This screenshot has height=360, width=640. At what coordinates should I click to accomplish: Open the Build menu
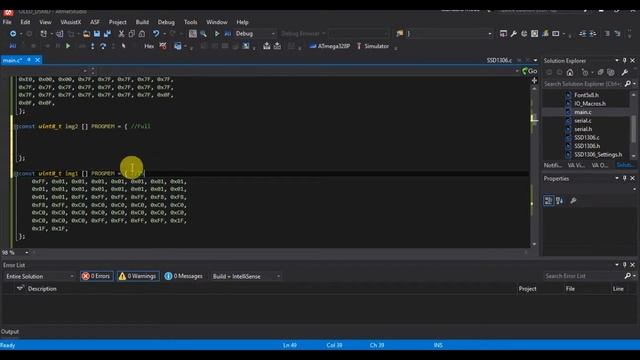click(142, 22)
